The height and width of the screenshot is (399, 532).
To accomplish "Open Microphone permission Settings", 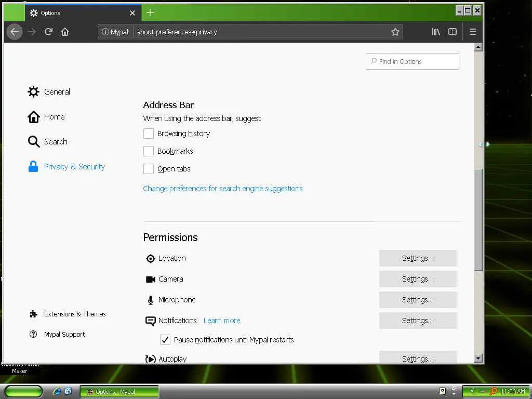I will [x=418, y=300].
